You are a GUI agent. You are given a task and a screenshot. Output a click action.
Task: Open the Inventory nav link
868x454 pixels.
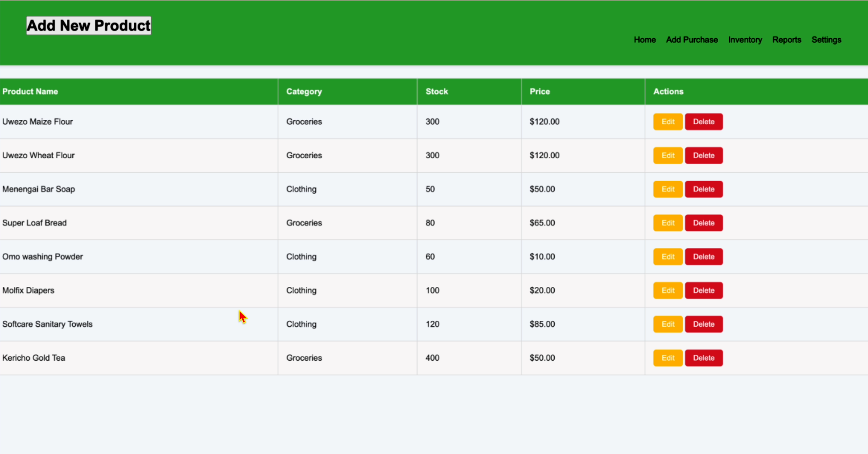tap(745, 40)
